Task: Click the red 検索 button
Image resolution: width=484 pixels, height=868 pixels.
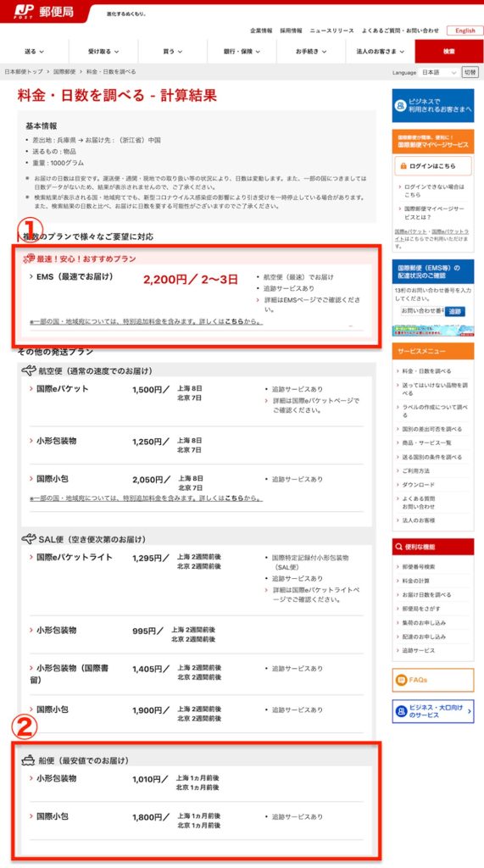Action: [449, 52]
